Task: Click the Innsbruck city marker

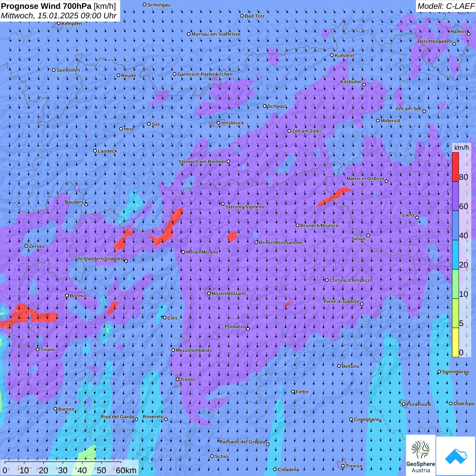Action: pyautogui.click(x=219, y=123)
